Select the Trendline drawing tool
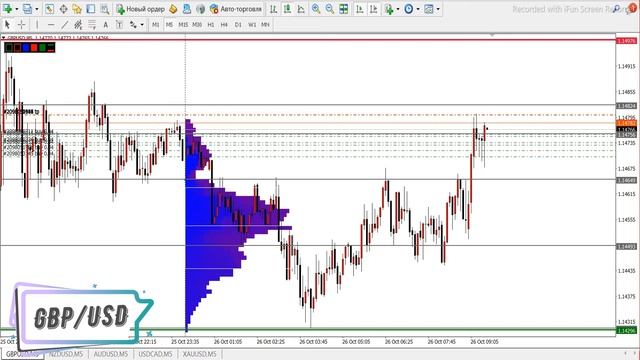Image resolution: width=640 pixels, height=360 pixels. coord(64,24)
